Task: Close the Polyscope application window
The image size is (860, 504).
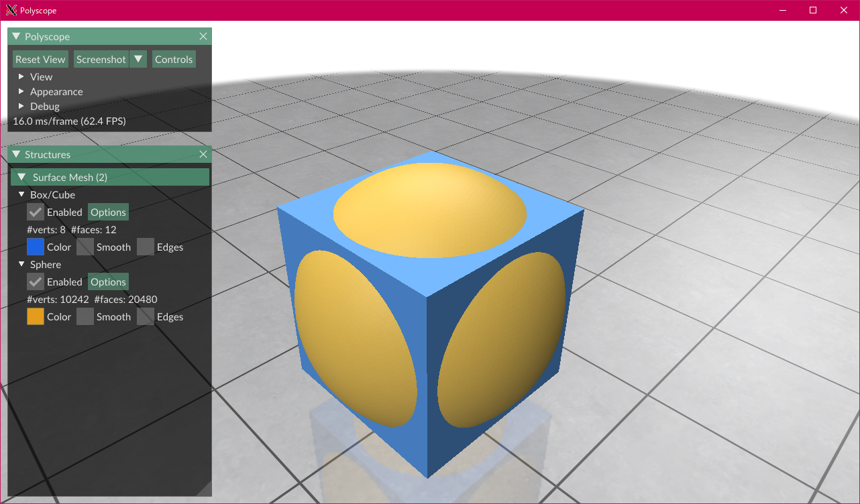Action: pyautogui.click(x=844, y=10)
